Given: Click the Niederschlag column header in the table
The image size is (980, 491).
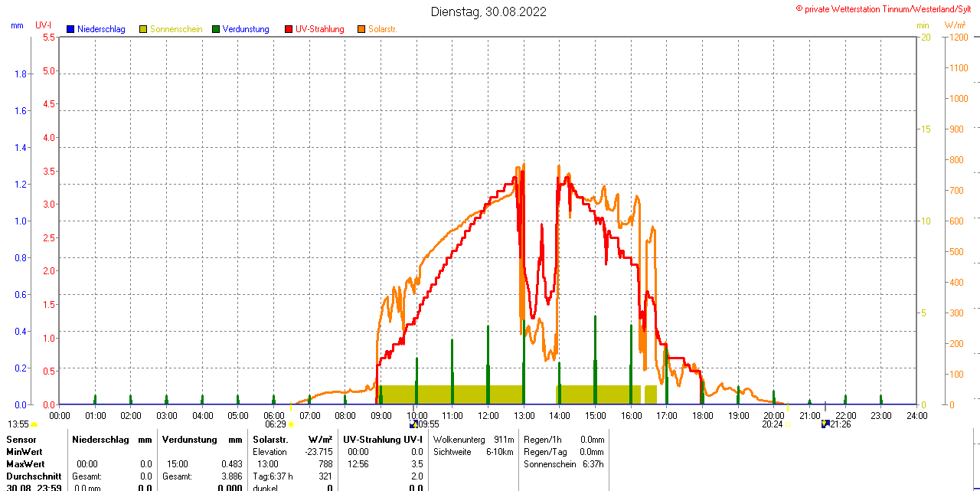Looking at the screenshot, I should point(100,440).
